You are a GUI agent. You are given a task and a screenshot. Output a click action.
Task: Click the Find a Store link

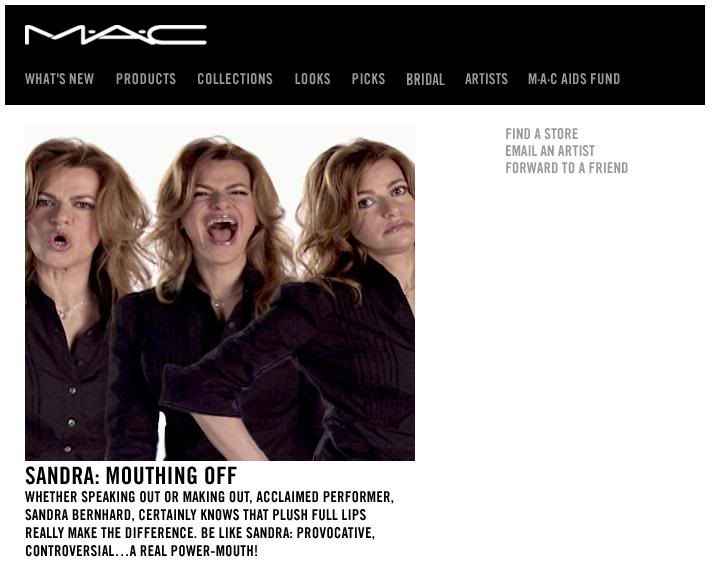(x=542, y=134)
